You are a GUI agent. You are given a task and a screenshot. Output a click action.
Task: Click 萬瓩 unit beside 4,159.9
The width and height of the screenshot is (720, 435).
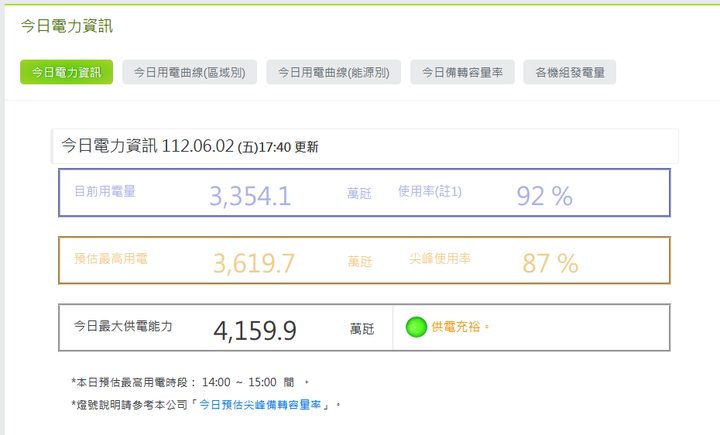[x=362, y=329]
